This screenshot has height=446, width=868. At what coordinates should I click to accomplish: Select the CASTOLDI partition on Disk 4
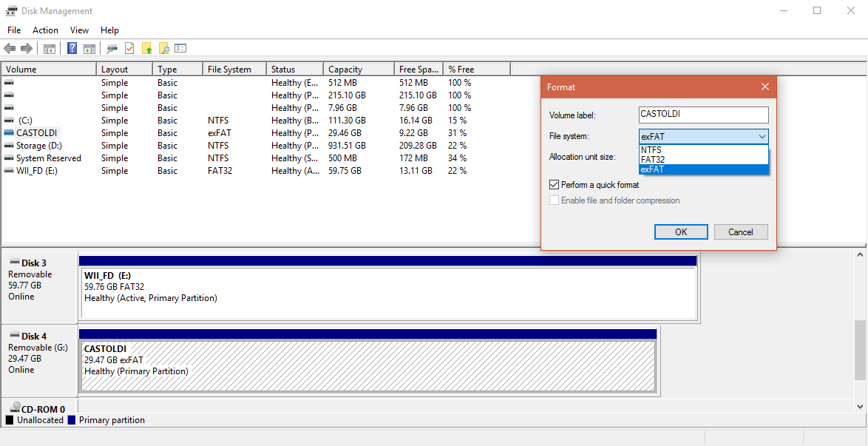point(367,366)
